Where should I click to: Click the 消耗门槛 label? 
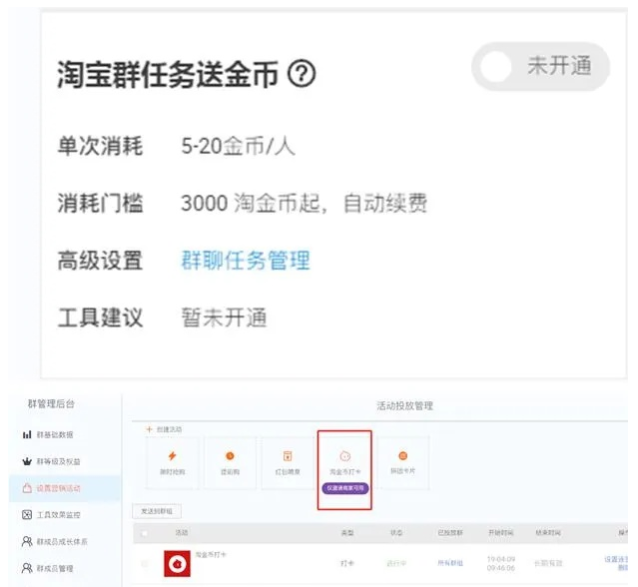click(x=100, y=203)
